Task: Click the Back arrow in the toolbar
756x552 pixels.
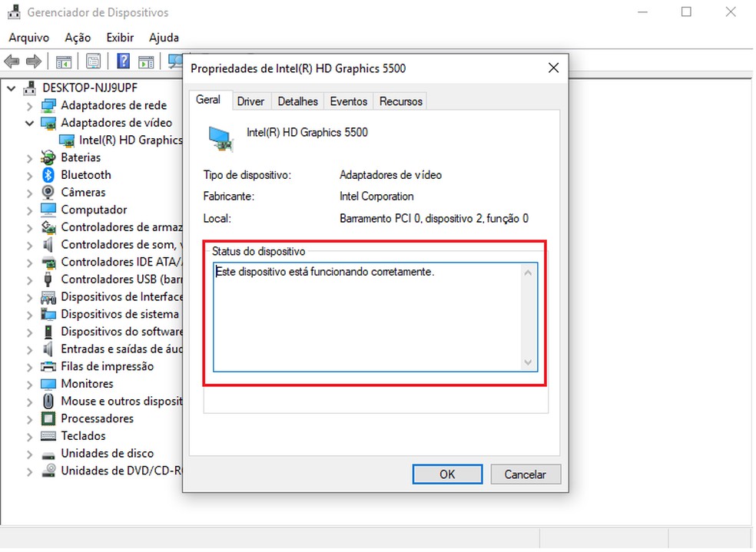Action: point(12,61)
